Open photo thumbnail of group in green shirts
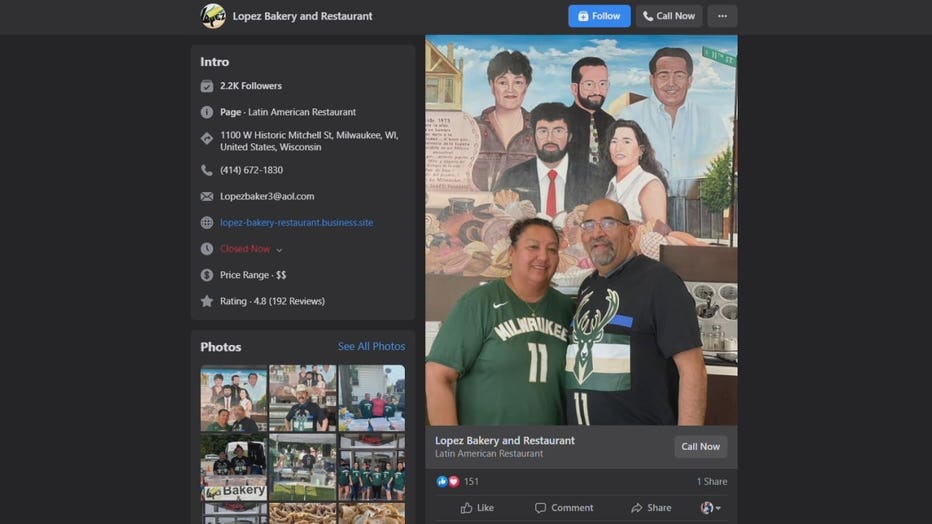Screen dimensions: 932x524 [x=371, y=467]
